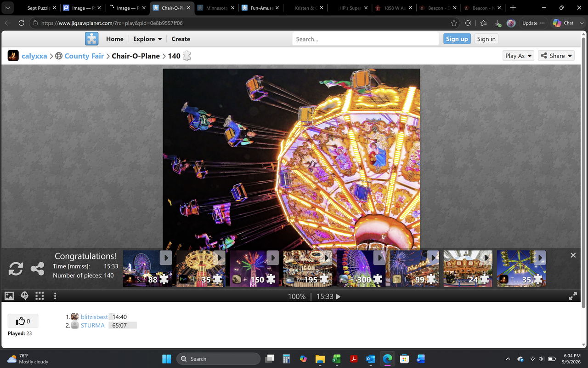Play the 300-piece ferris wheel puzzle thumbnail
This screenshot has width=588, height=368.
pyautogui.click(x=361, y=269)
